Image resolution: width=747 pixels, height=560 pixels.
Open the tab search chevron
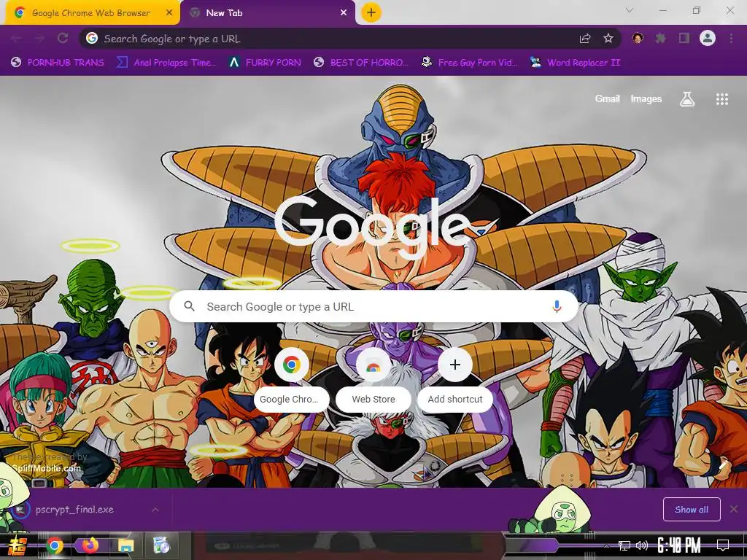[630, 10]
